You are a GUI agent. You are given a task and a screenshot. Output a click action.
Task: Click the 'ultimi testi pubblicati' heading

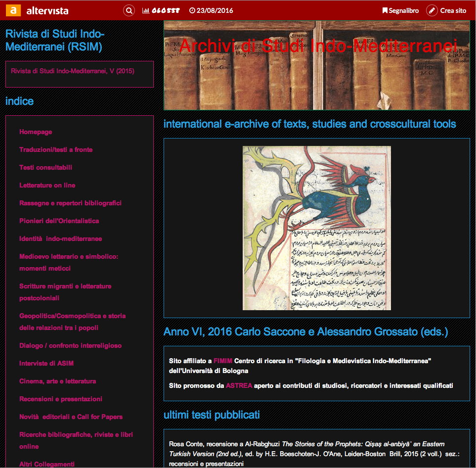(x=212, y=415)
